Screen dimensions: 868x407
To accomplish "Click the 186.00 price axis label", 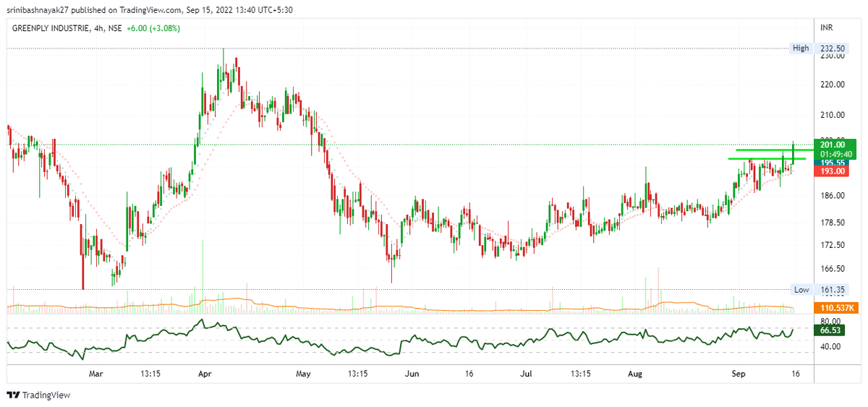I will [832, 195].
